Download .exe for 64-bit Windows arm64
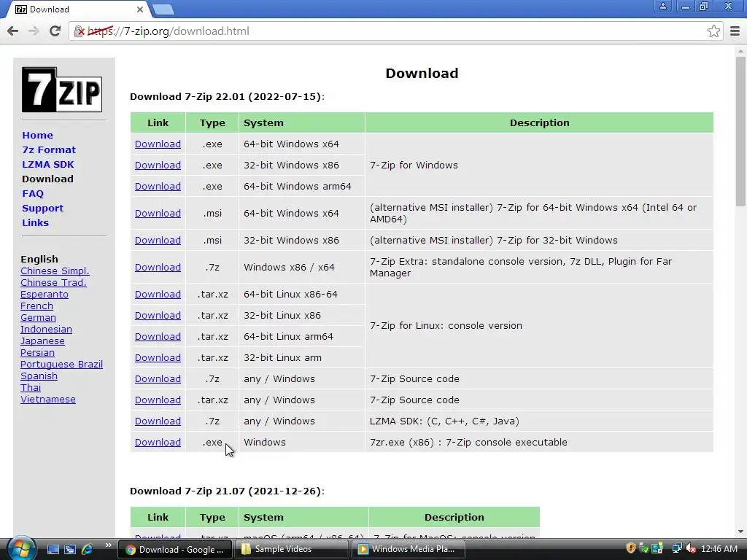This screenshot has height=560, width=747. click(158, 186)
